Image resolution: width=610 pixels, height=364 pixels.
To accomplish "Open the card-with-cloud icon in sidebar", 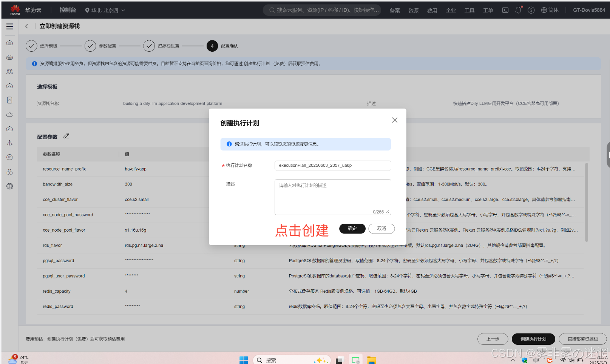I will point(10,100).
